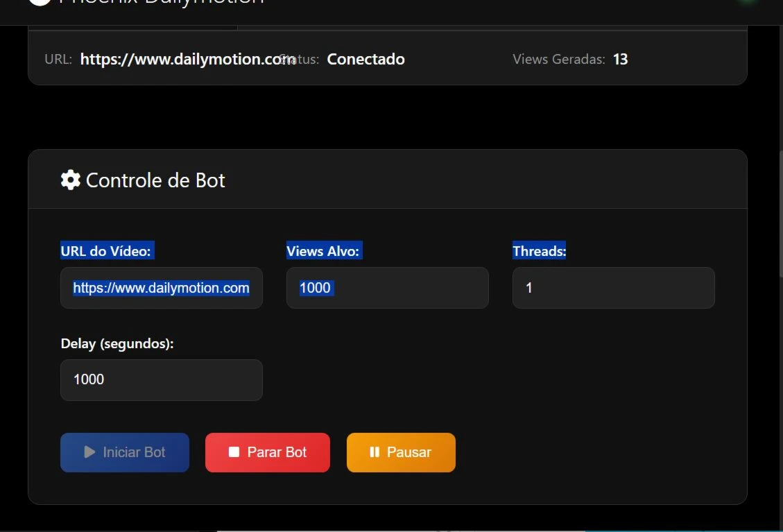Stop the bot with Parar Bot button

[268, 452]
